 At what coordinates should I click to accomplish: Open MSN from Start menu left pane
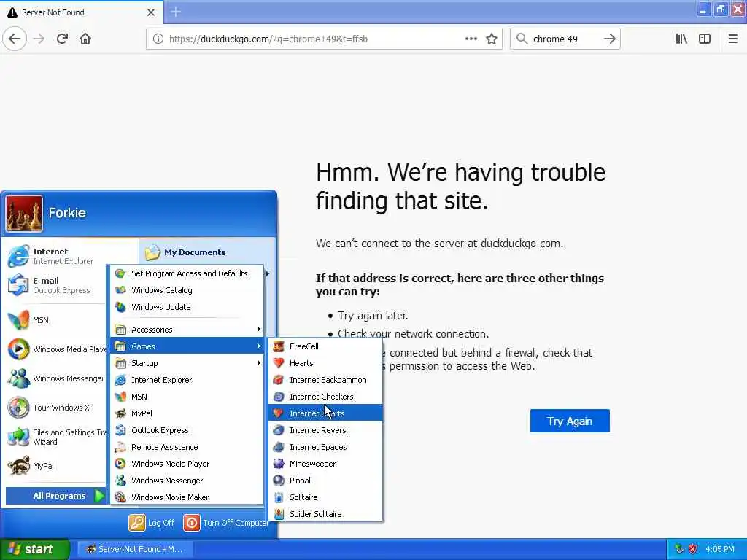click(x=56, y=320)
